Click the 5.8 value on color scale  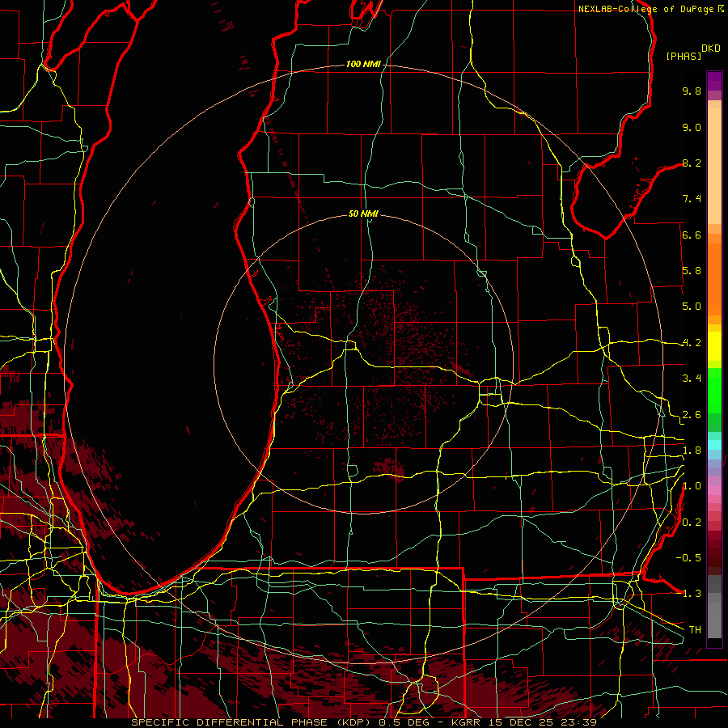click(x=692, y=271)
